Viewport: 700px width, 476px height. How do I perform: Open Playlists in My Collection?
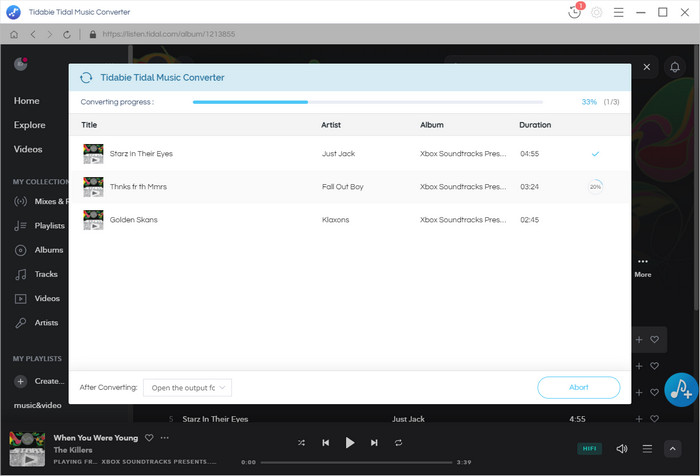[x=39, y=226]
